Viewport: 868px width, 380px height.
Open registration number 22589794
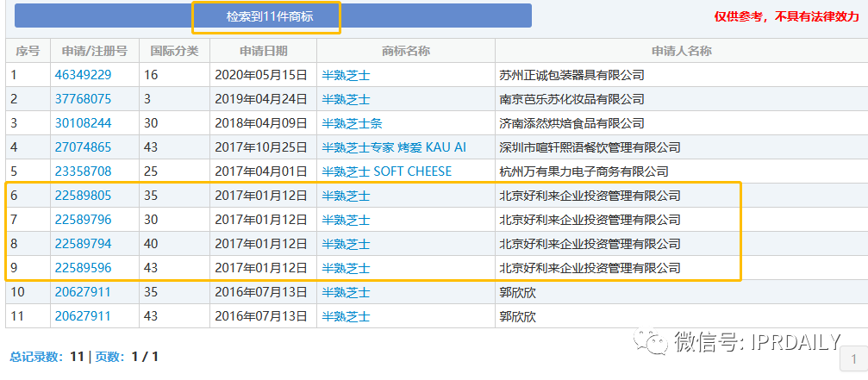83,243
